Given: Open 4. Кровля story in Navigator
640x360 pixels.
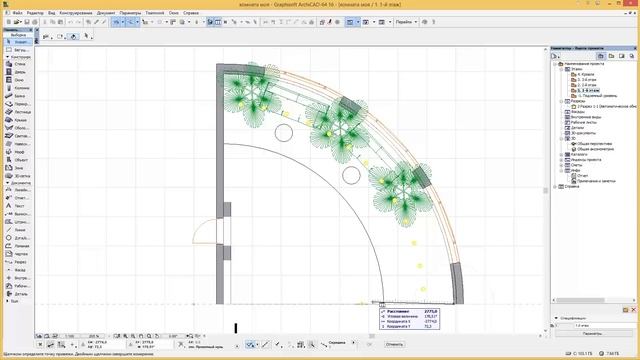Looking at the screenshot, I should [x=586, y=75].
